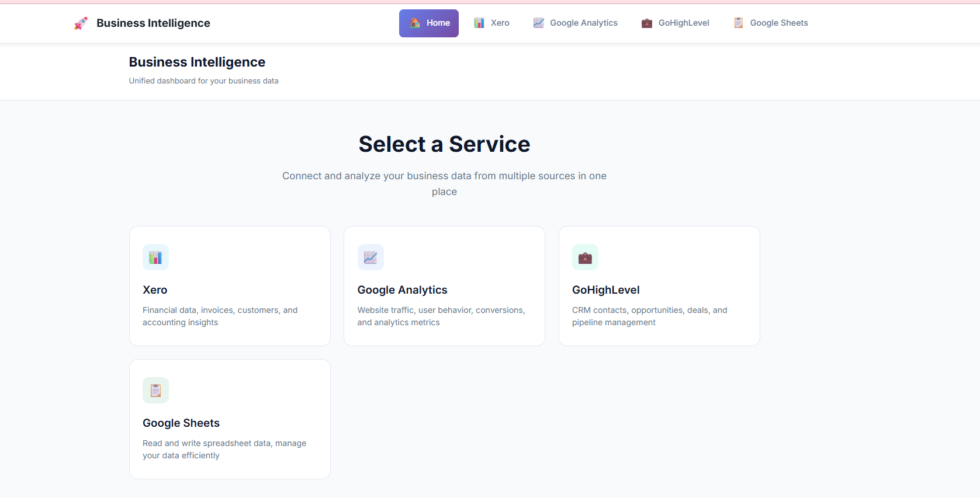
Task: Click the clipboard icon on Google Sheets card
Action: 155,391
